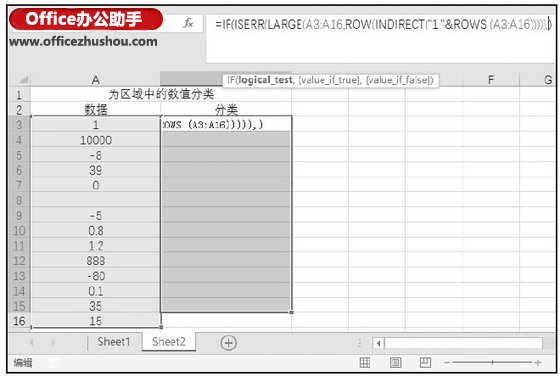
Task: Select column F header
Action: (491, 79)
